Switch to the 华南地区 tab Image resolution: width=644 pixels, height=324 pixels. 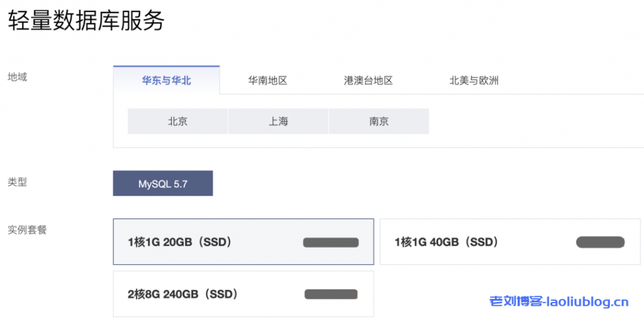[268, 81]
